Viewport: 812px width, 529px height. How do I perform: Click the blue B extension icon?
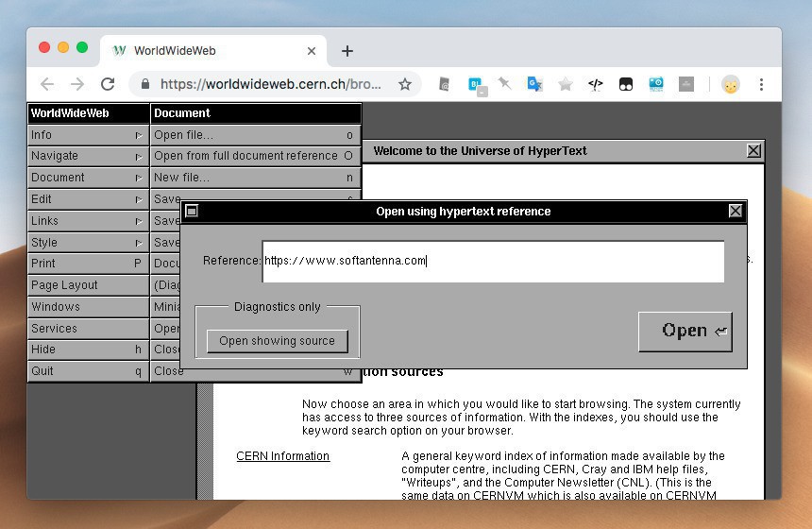point(476,85)
